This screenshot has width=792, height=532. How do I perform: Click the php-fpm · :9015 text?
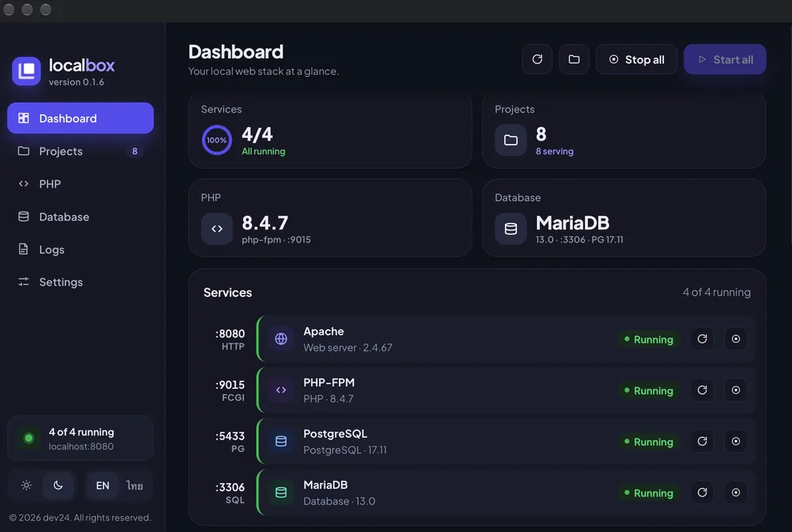click(x=276, y=239)
